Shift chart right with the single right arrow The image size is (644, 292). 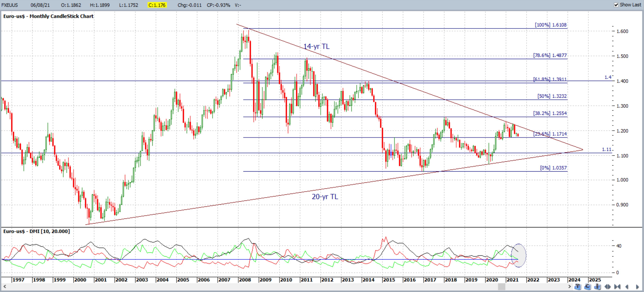[637, 287]
